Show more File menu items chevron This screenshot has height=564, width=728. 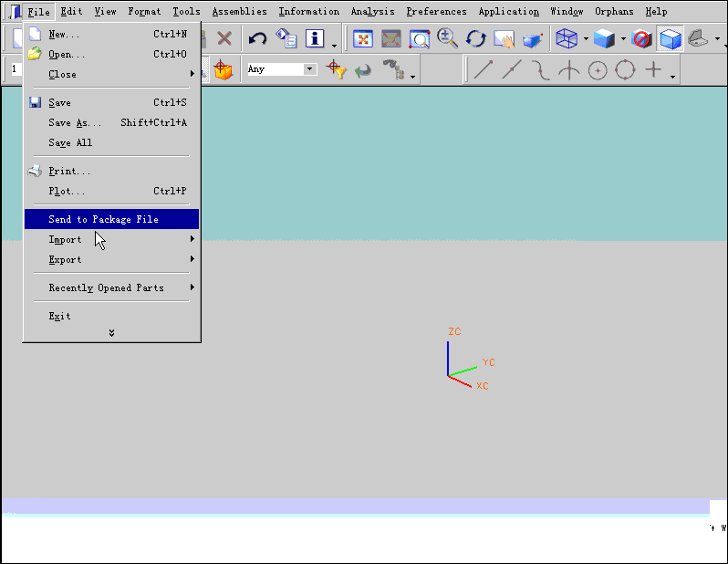point(111,332)
